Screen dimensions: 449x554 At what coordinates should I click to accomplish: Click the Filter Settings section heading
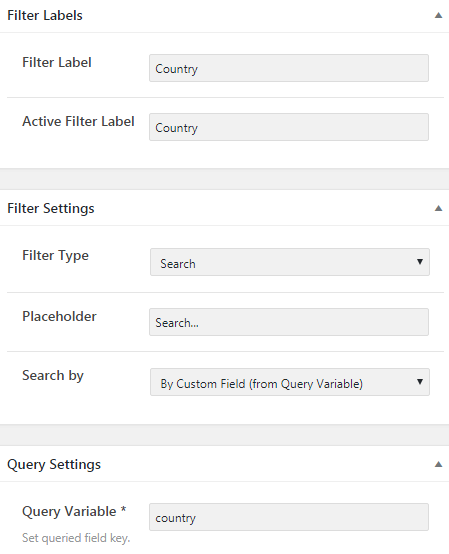tap(51, 208)
